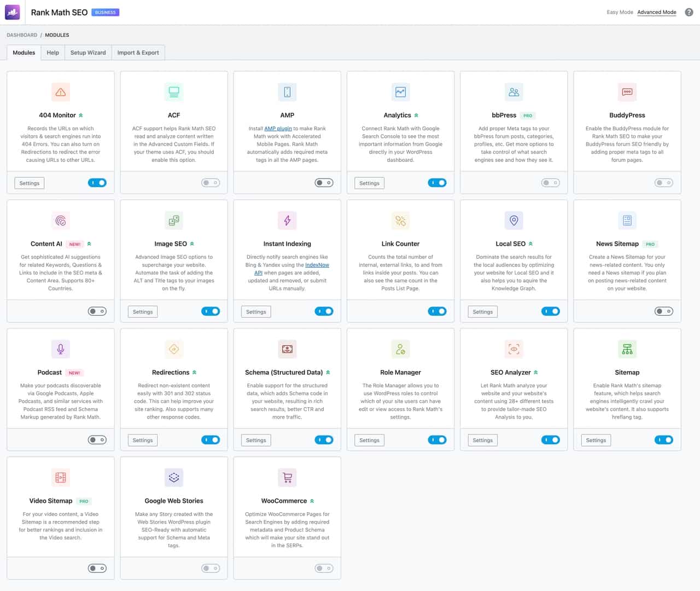Switch off the Sitemap module toggle
The height and width of the screenshot is (591, 700).
(664, 440)
